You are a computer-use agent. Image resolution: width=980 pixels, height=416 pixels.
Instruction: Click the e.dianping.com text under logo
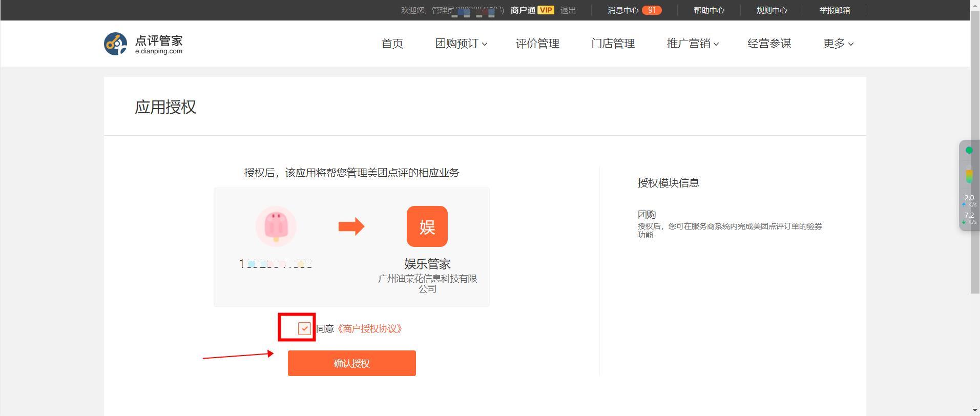[159, 51]
